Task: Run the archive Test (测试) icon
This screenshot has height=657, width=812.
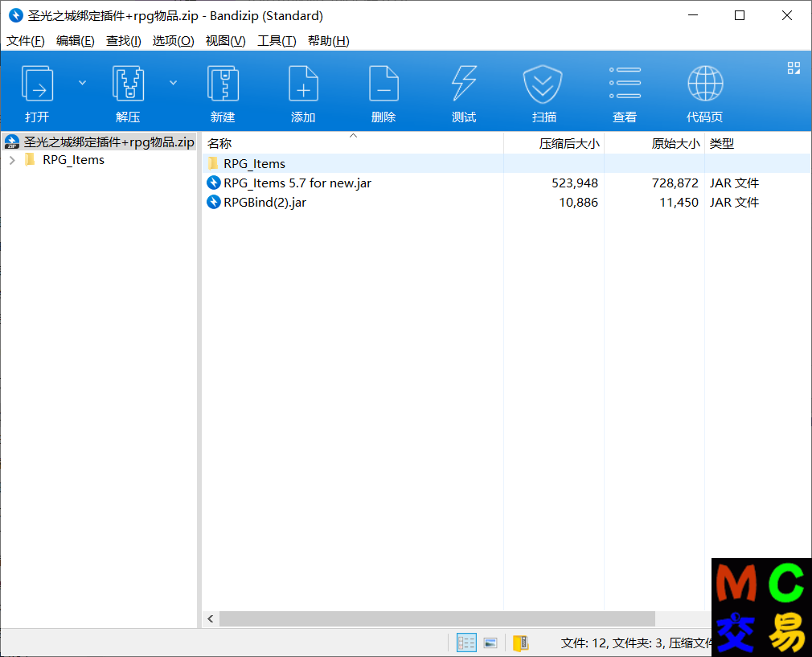Action: tap(464, 84)
